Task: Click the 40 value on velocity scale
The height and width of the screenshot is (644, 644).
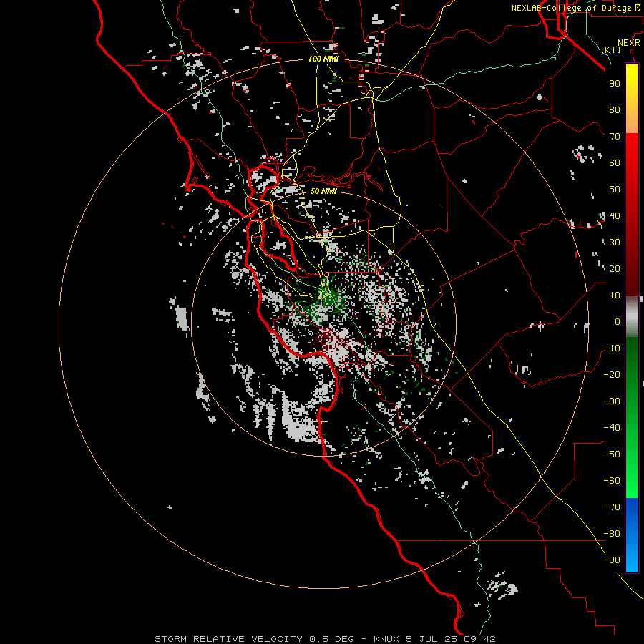Action: 615,215
